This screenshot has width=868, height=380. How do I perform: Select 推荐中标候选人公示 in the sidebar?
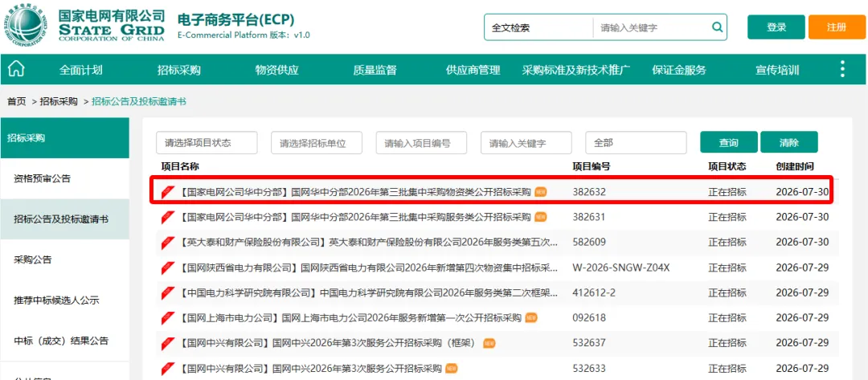pyautogui.click(x=65, y=300)
